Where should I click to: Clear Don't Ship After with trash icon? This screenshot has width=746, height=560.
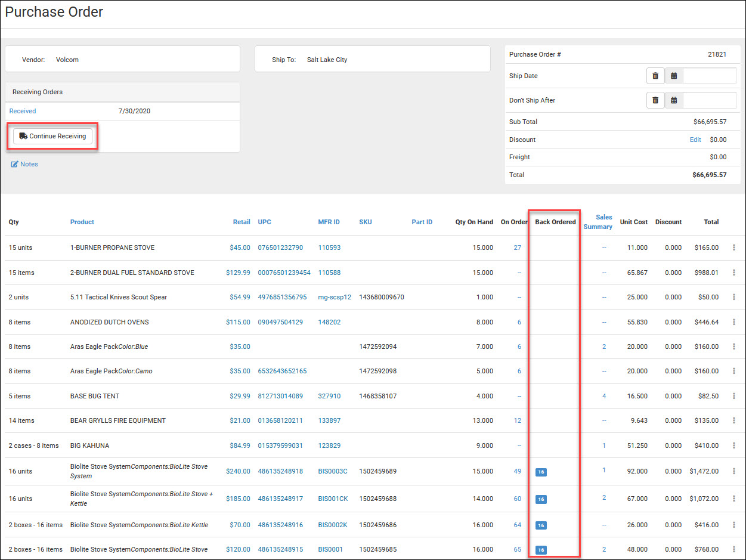click(x=655, y=100)
